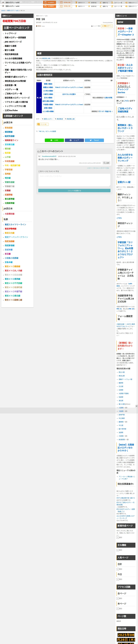Viewport: 138px width, 644px height.
Task: Open みんなの好きな発車メロディーランキング heading link
Action: pos(125,158)
